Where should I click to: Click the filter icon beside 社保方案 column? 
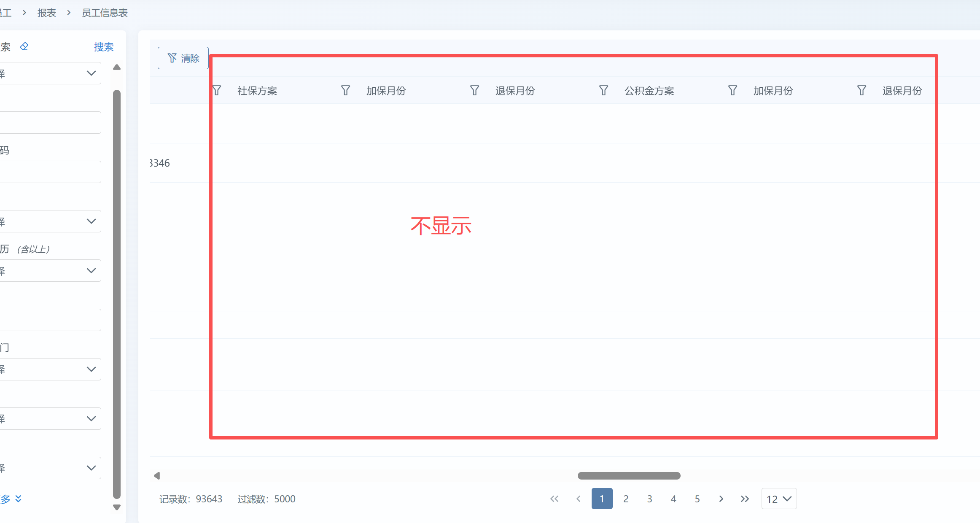(217, 91)
